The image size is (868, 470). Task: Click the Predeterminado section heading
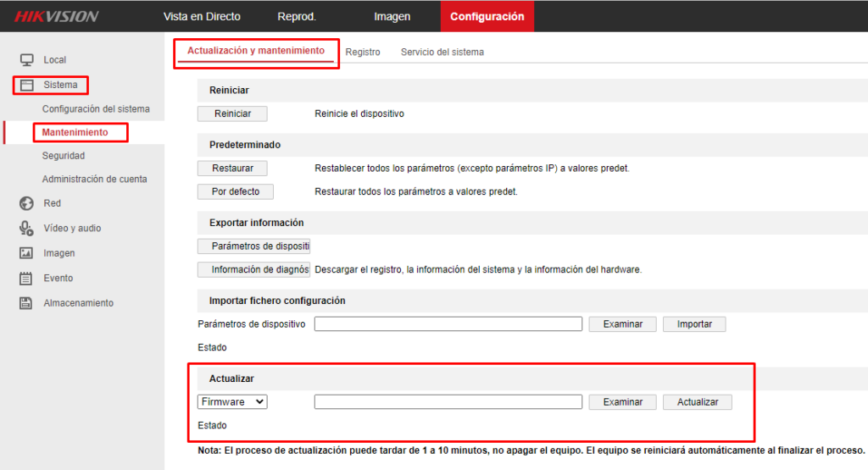pyautogui.click(x=245, y=145)
